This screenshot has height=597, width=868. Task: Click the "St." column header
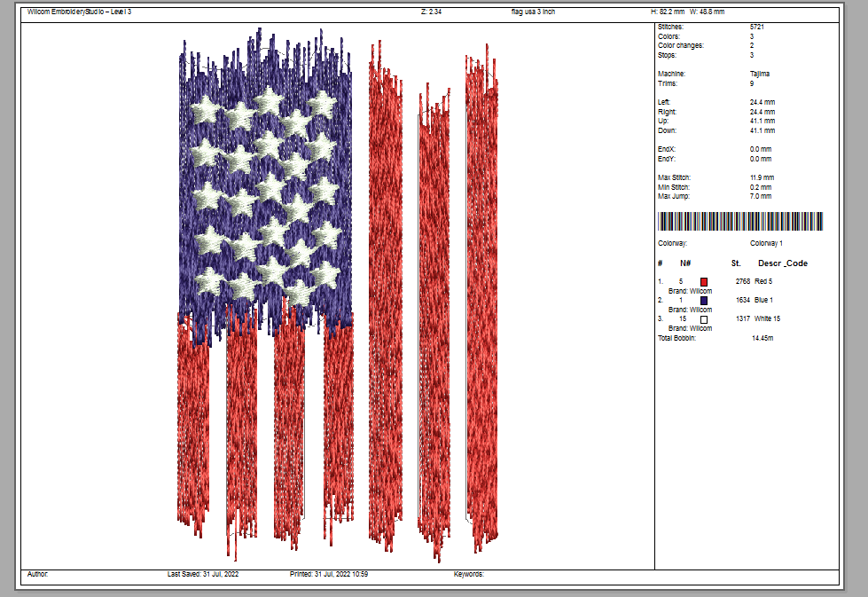[736, 263]
